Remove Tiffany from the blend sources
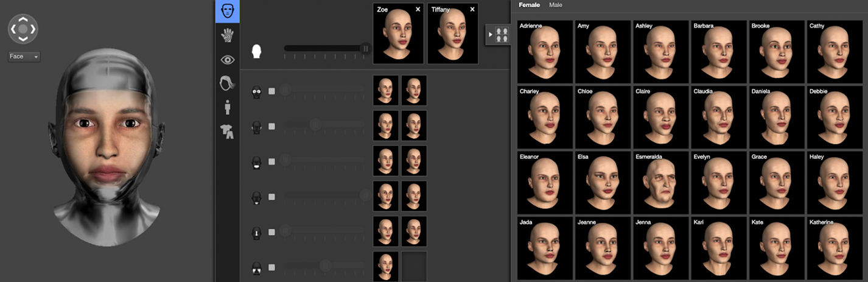This screenshot has width=868, height=282. tap(472, 9)
